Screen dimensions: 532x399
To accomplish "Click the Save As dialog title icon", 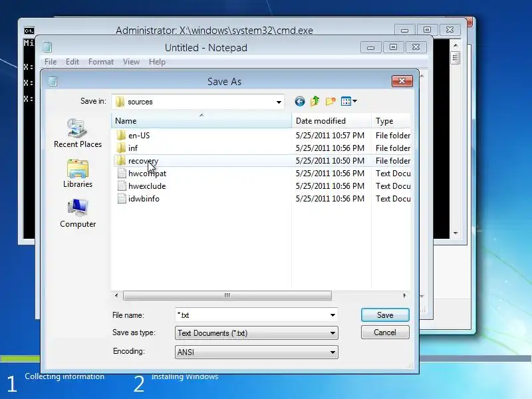I will click(53, 81).
